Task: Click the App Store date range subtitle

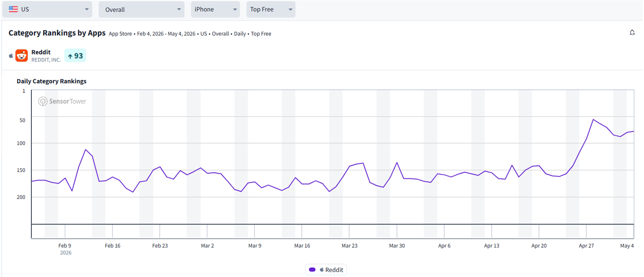Action: 190,34
